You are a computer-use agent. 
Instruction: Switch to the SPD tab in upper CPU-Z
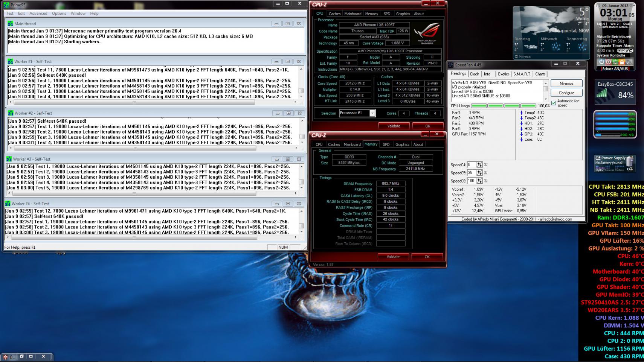[x=387, y=14]
